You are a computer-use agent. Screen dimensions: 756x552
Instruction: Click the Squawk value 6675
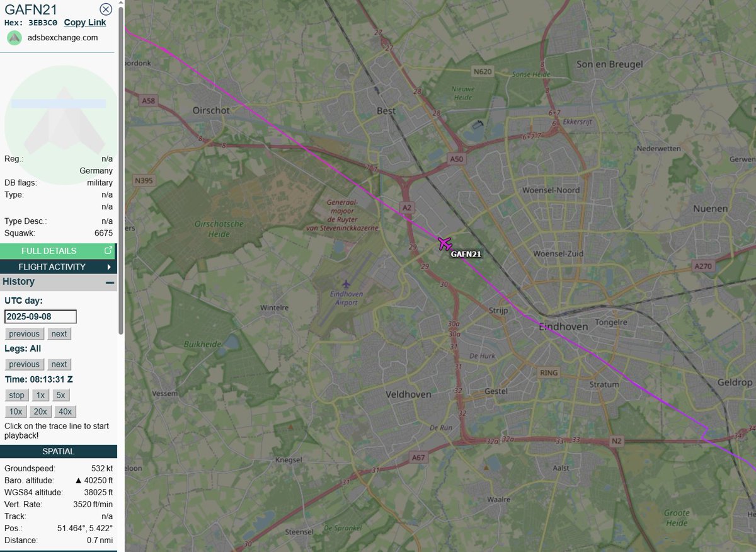coord(103,233)
